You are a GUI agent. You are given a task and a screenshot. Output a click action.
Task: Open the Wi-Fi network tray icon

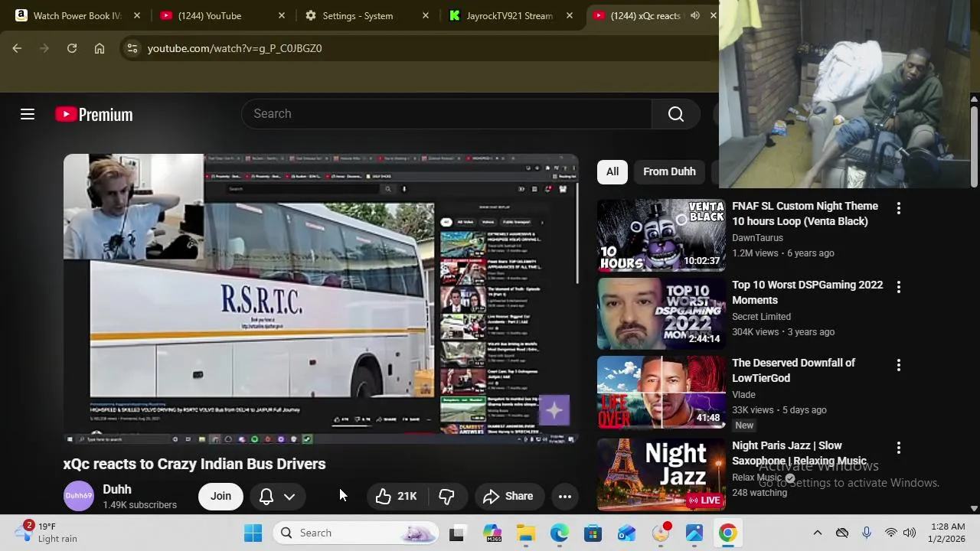[890, 533]
